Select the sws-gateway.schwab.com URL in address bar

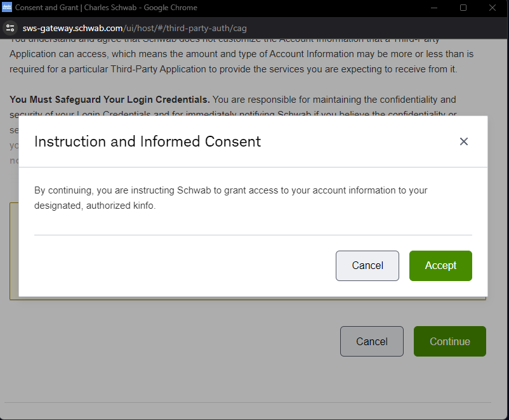pos(135,29)
